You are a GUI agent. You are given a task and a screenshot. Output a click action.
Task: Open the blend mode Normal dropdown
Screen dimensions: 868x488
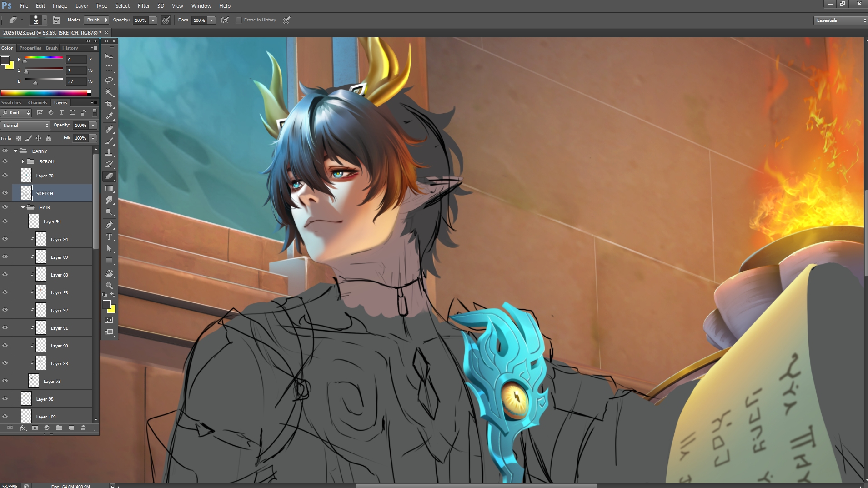(x=25, y=126)
